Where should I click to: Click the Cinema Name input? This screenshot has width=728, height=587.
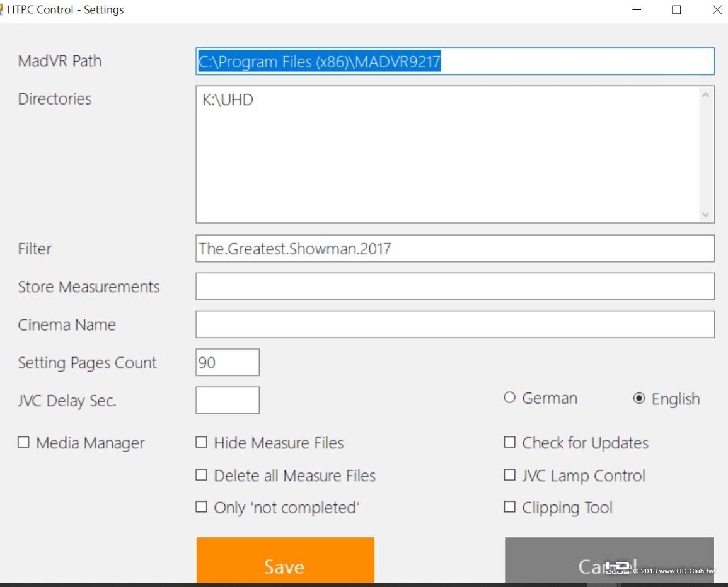click(455, 324)
